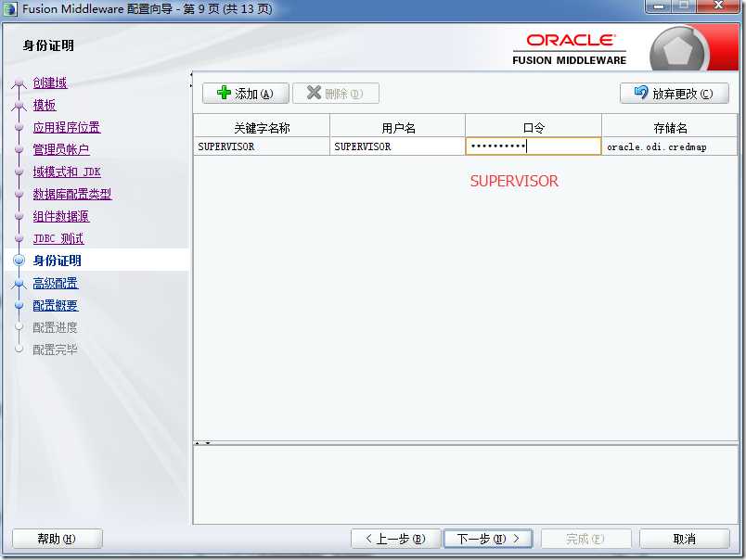The image size is (746, 560).
Task: Open the 创建域 step link
Action: click(x=50, y=83)
